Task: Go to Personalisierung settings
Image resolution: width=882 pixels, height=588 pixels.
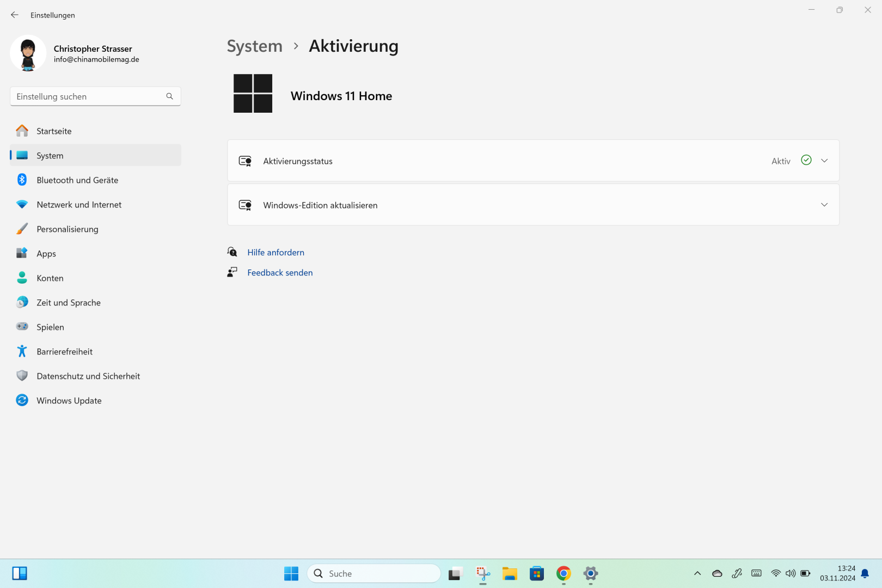Action: [x=68, y=229]
